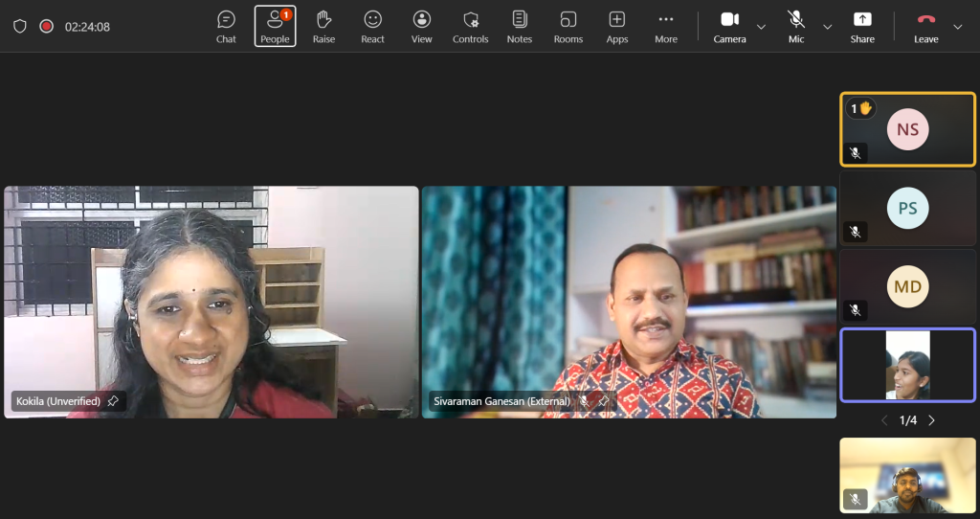
Task: Toggle the Mic mute button
Action: [x=795, y=26]
